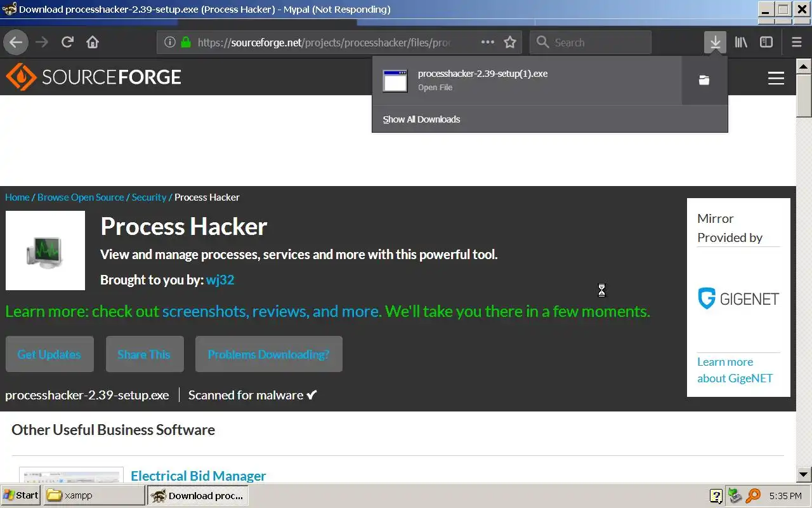Open page actions three-dot menu
The height and width of the screenshot is (508, 812).
click(x=487, y=42)
